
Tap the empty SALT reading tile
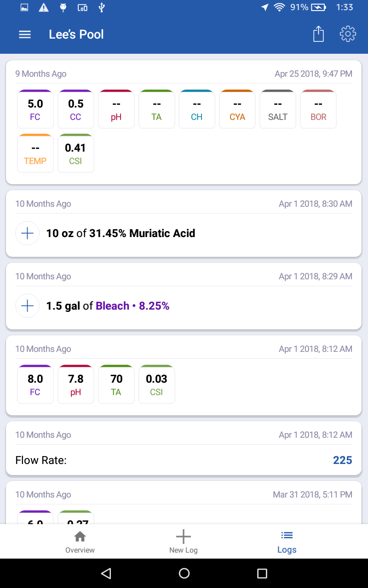coord(278,109)
